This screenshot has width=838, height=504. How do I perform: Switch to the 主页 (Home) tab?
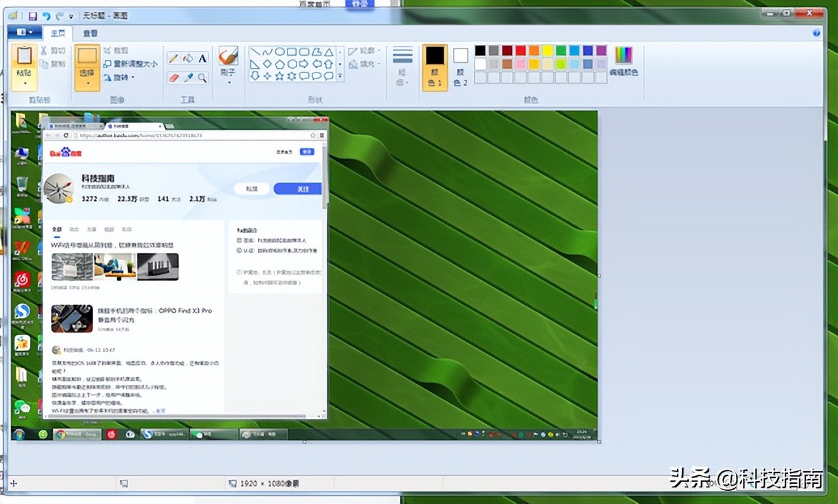[58, 33]
